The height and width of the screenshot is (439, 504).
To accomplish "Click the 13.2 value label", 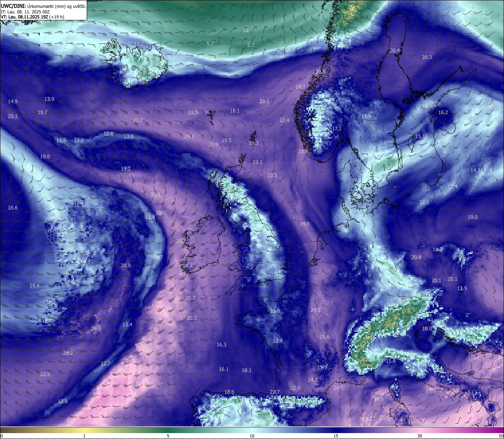I will [x=126, y=169].
